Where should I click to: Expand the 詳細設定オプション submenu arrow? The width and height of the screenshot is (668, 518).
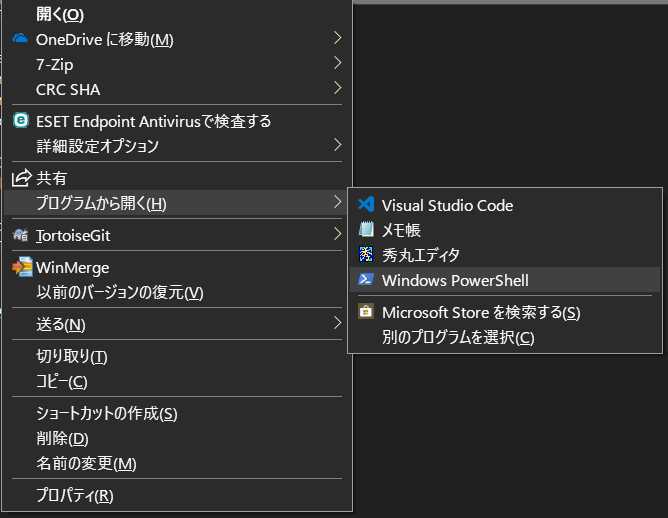point(337,145)
